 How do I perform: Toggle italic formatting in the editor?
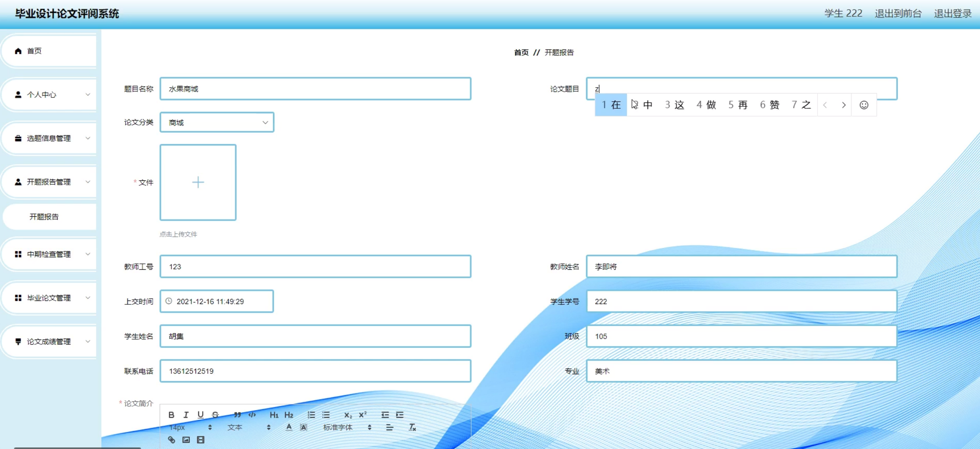[x=186, y=415]
